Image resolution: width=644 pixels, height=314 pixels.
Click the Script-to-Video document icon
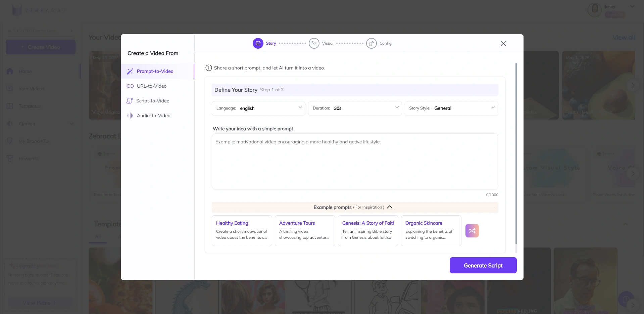(x=130, y=101)
